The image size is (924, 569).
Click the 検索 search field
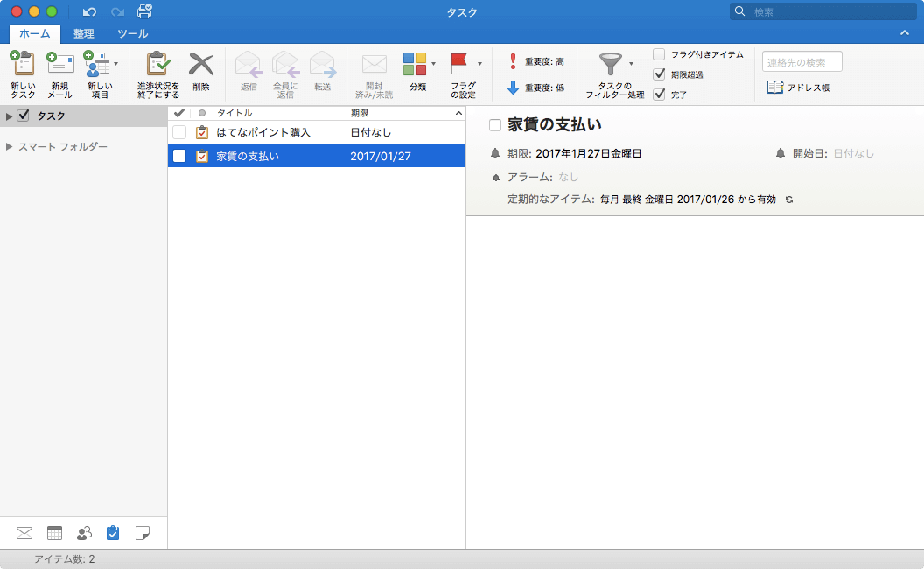(822, 11)
